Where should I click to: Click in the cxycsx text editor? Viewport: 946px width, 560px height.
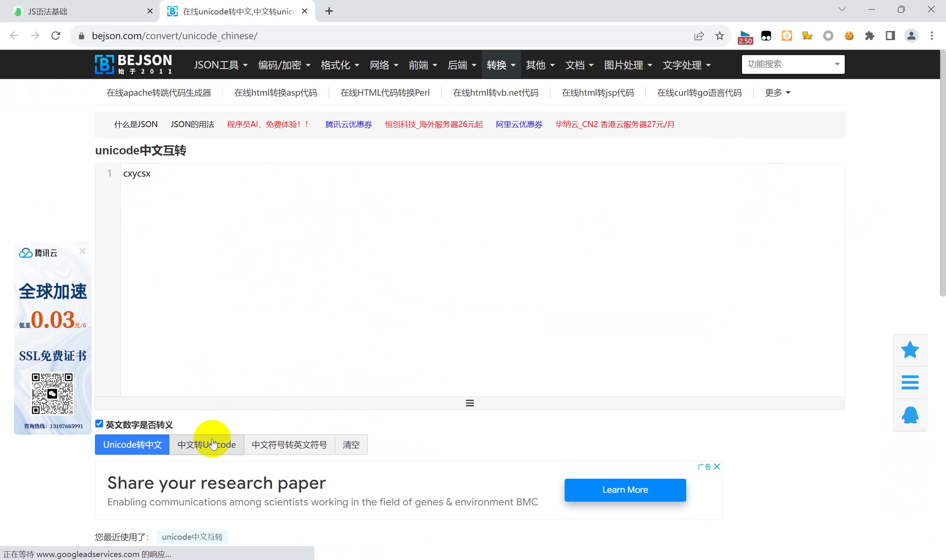[483, 280]
